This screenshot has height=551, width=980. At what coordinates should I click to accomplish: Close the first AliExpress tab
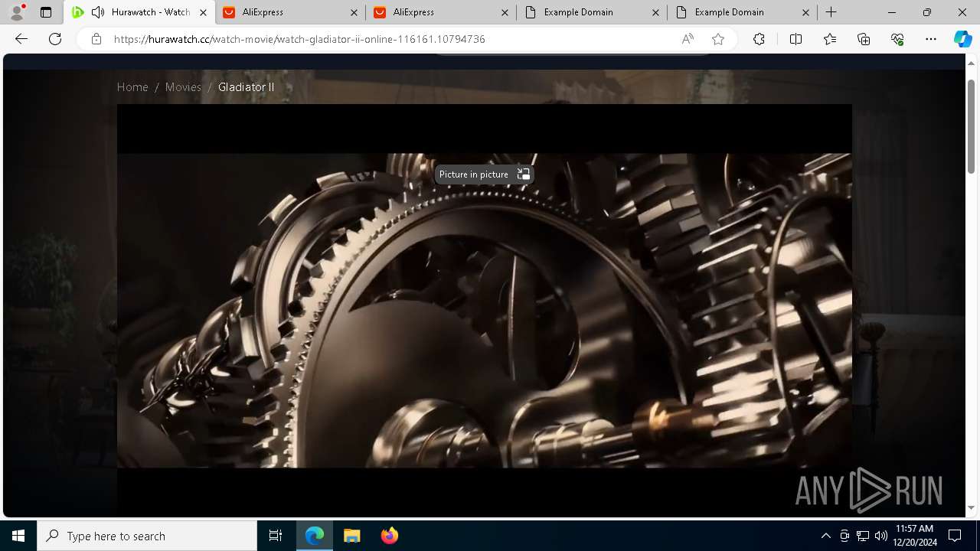pos(354,12)
